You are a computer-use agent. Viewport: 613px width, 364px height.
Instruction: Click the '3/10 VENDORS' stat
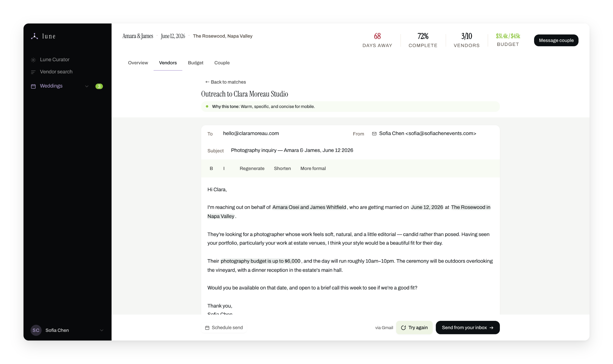[467, 40]
